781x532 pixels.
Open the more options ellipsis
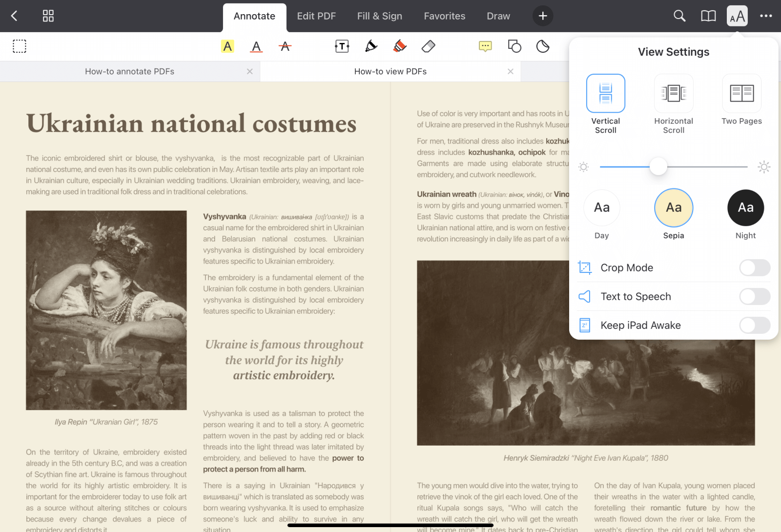tap(766, 16)
